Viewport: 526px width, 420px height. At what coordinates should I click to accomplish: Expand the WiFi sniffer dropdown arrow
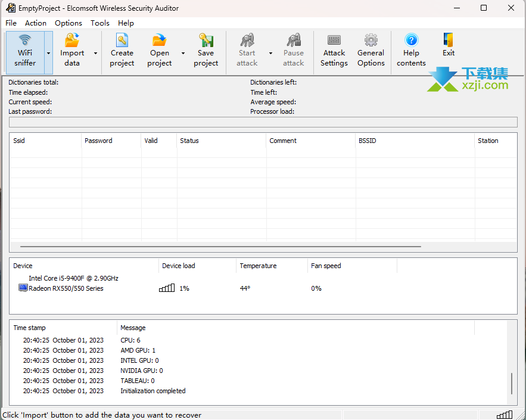click(x=49, y=53)
